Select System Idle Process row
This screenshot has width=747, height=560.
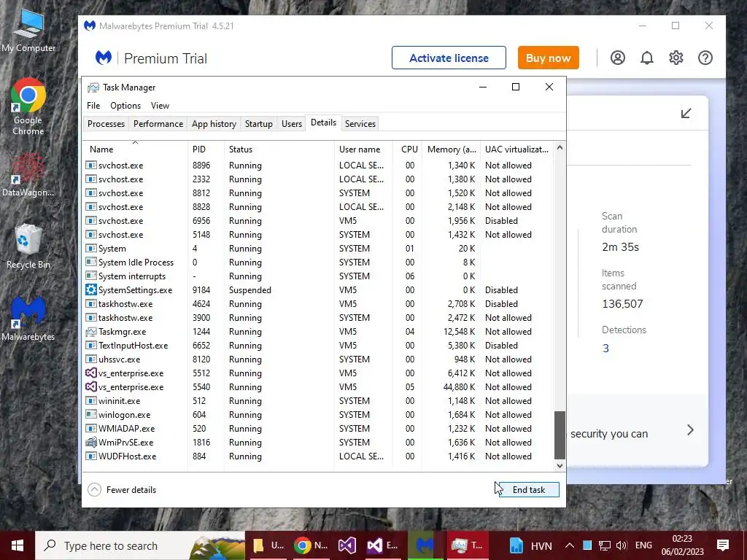318,262
